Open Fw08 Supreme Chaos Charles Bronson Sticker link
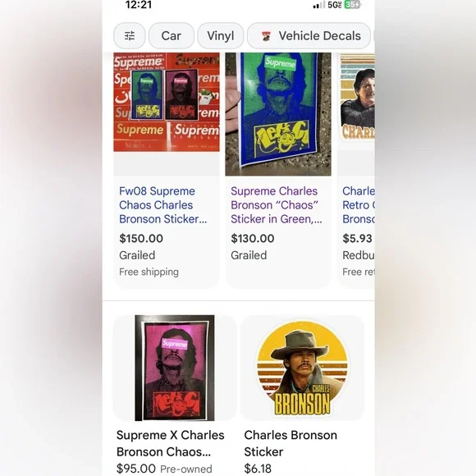 click(163, 205)
